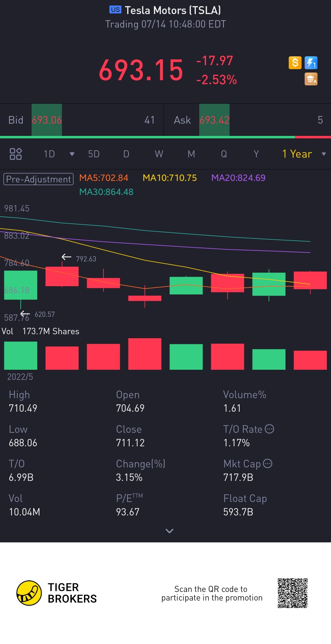Switch to the W weekly chart tab
This screenshot has width=331, height=644.
tap(159, 154)
